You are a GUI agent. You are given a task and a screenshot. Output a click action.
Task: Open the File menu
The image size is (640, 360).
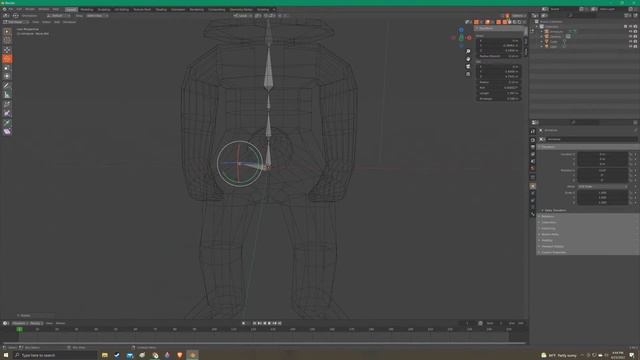tap(11, 9)
